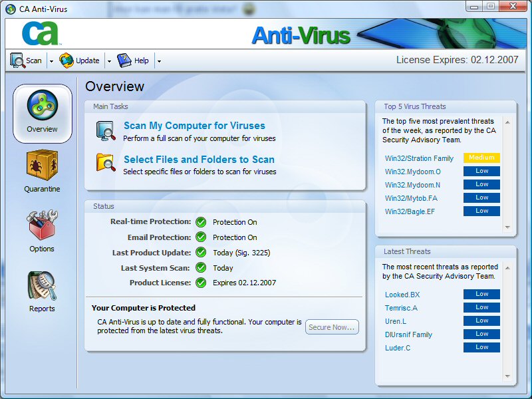The height and width of the screenshot is (399, 532).
Task: Open the Looked.BX threat link
Action: pyautogui.click(x=402, y=295)
